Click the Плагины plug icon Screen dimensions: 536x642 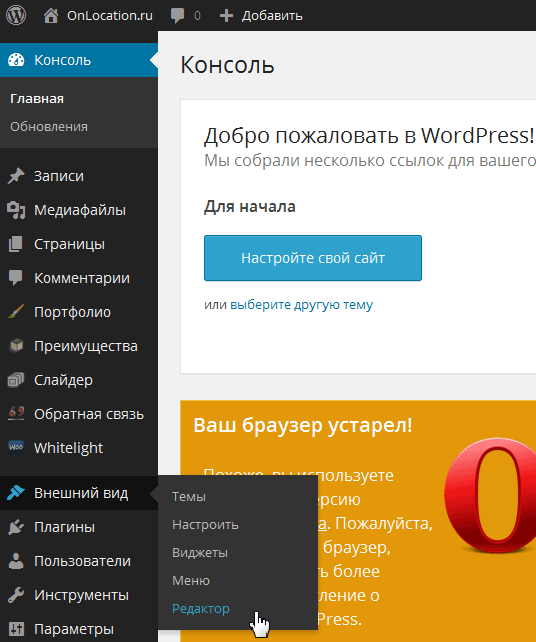click(x=16, y=527)
